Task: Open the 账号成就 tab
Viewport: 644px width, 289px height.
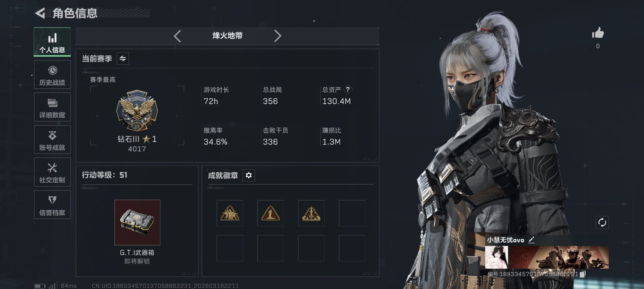Action: (x=52, y=140)
